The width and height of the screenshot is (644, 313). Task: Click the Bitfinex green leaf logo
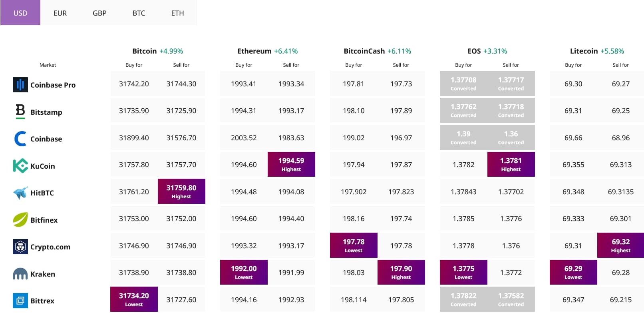coord(20,220)
